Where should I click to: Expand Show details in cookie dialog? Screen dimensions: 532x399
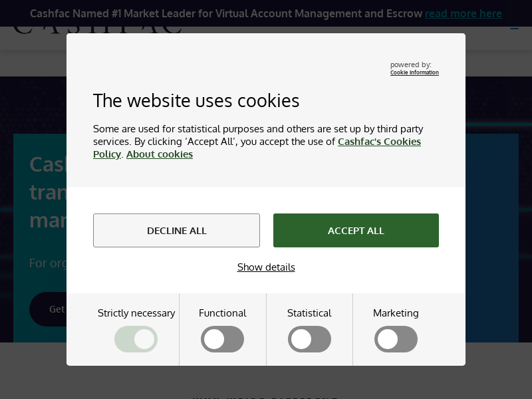pyautogui.click(x=266, y=267)
